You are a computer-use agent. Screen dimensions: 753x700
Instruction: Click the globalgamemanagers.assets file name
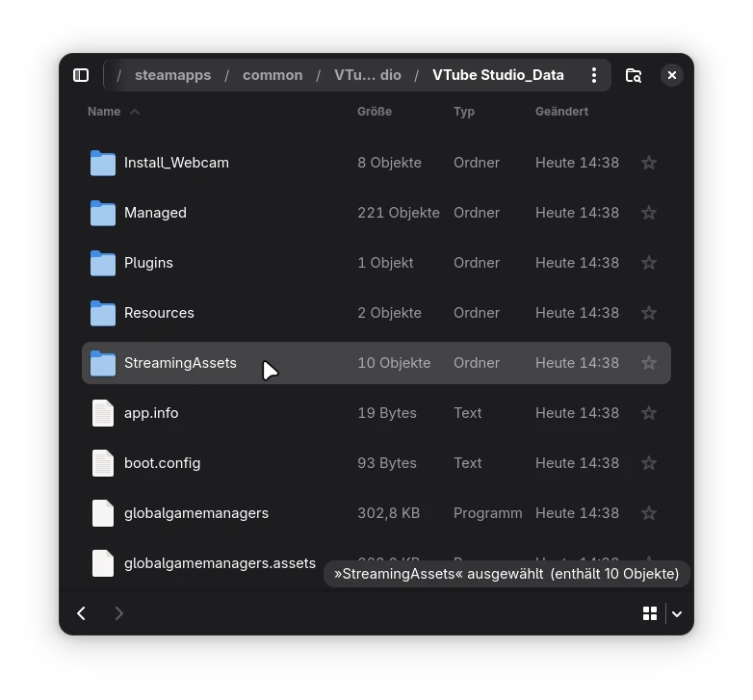point(220,563)
